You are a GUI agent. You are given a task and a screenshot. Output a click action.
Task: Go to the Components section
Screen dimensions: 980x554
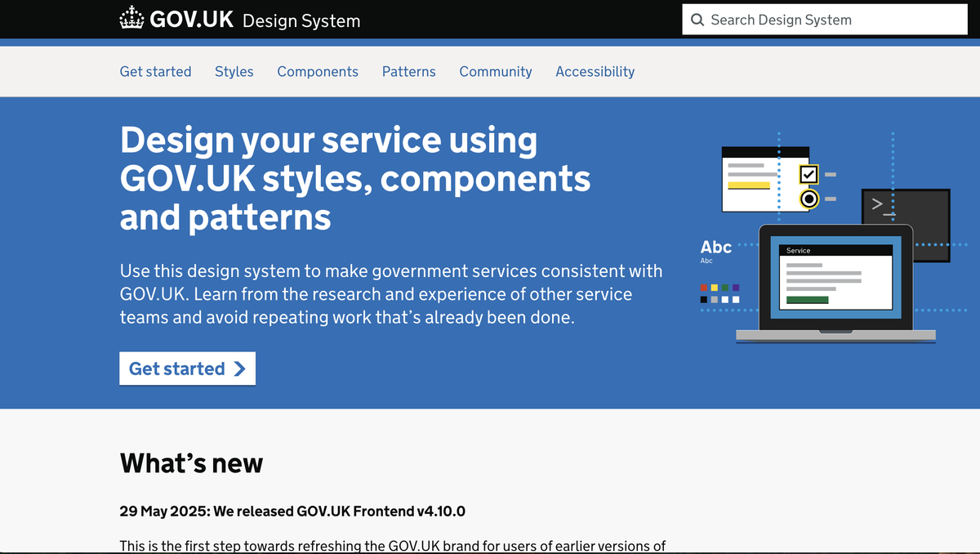318,71
